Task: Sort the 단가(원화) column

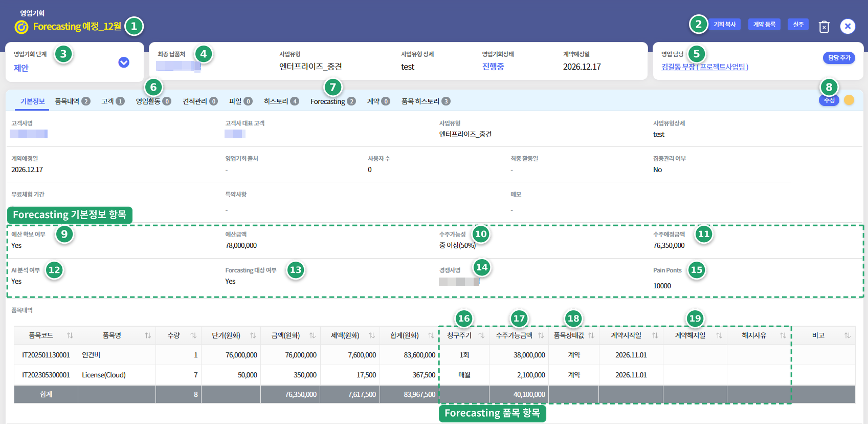Action: click(253, 335)
